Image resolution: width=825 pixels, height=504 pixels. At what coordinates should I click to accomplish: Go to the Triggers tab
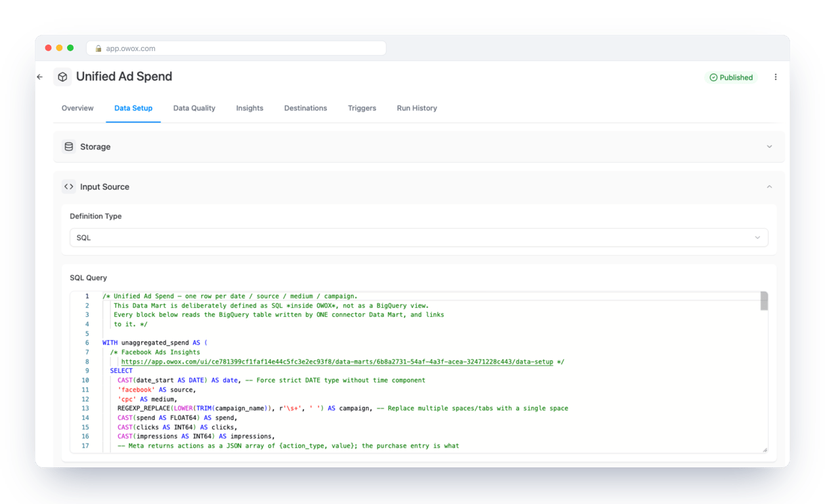[x=362, y=108]
